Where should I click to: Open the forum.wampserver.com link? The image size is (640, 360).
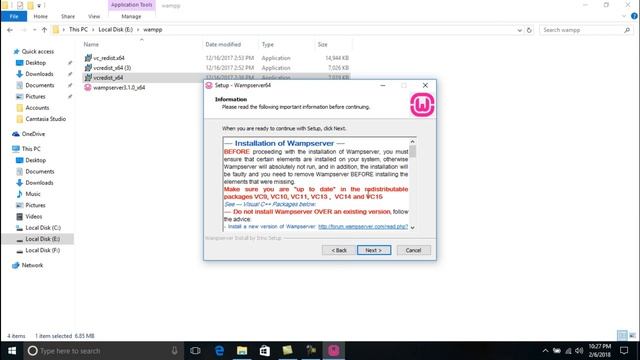pos(363,227)
